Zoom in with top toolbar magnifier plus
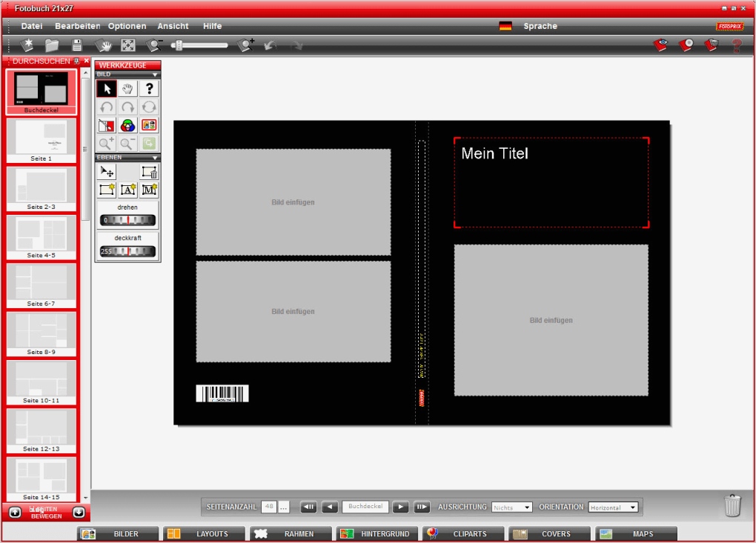Screen dimensions: 756x543 (245, 45)
